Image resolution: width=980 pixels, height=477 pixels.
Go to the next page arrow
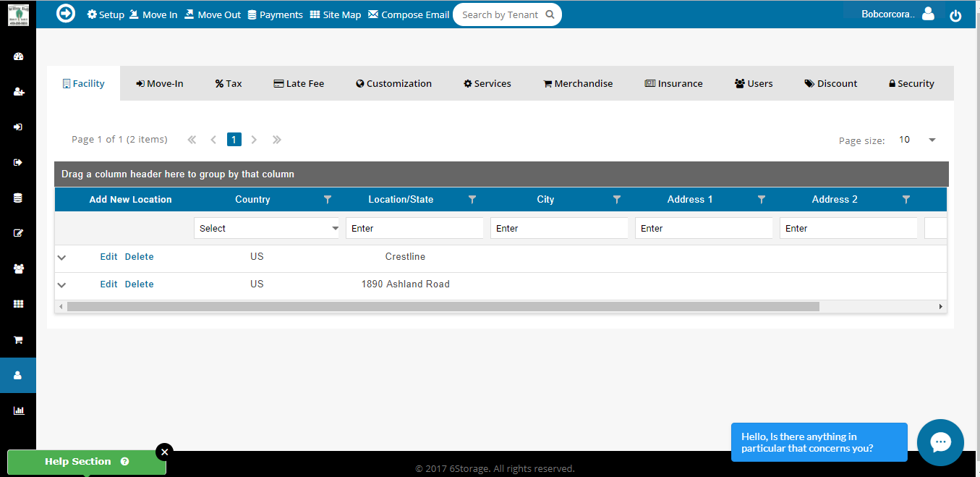254,140
